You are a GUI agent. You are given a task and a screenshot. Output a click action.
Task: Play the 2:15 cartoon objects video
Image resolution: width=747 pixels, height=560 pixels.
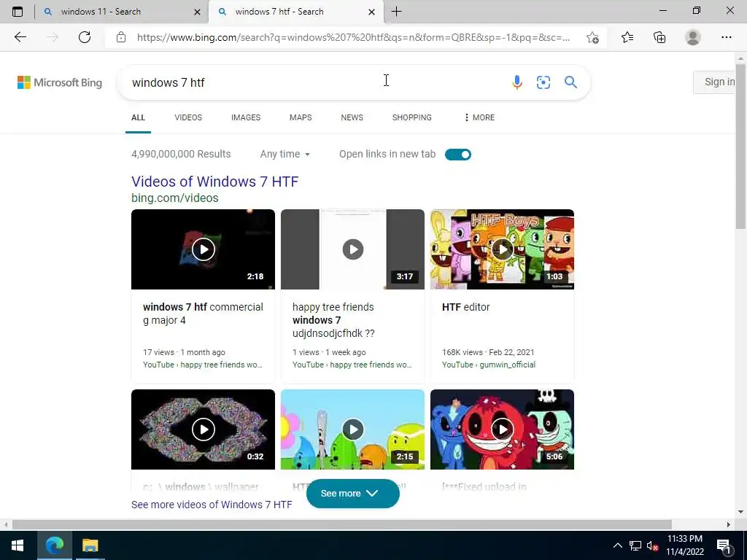(x=352, y=429)
